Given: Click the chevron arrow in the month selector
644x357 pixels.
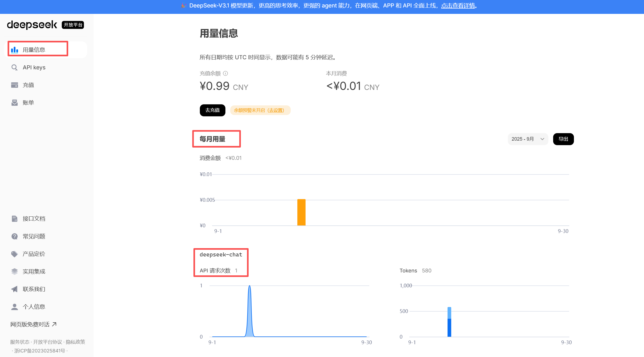Looking at the screenshot, I should pyautogui.click(x=542, y=139).
